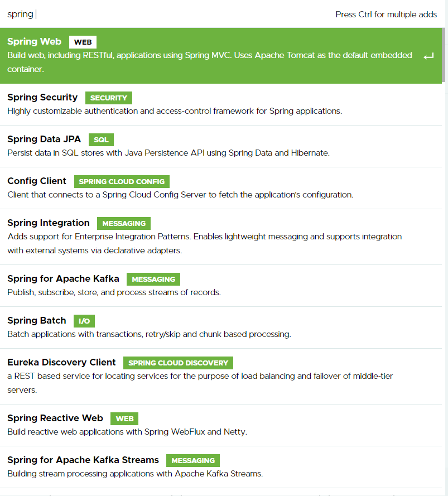Viewport: 448px width, 496px height.
Task: Select the Spring Integration dependency
Action: [x=221, y=237]
